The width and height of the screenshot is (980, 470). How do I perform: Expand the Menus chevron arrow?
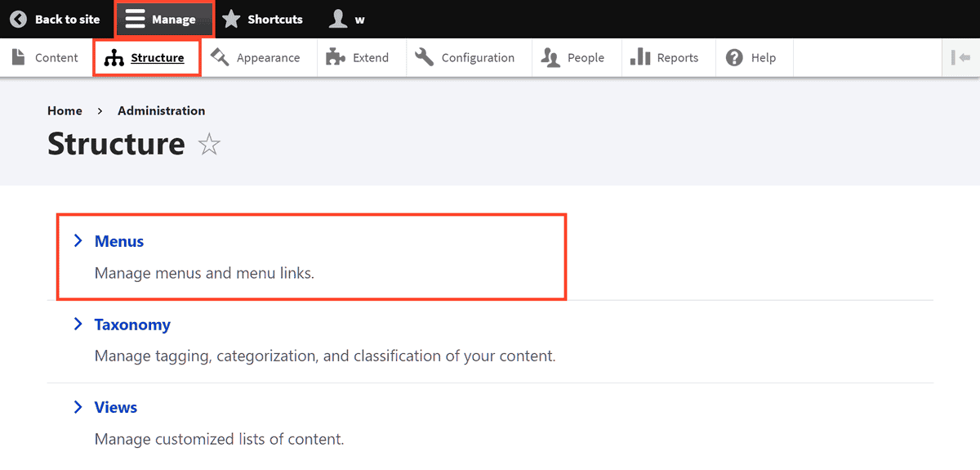pyautogui.click(x=78, y=240)
